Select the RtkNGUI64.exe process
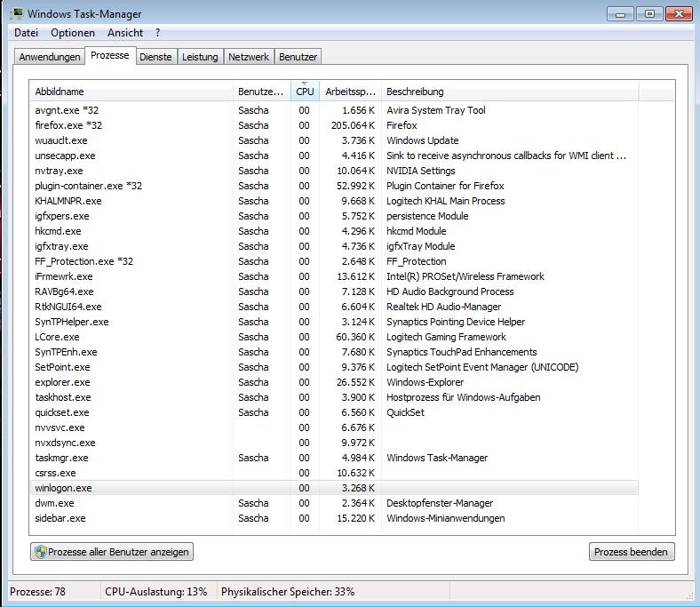This screenshot has height=607, width=700. click(x=334, y=307)
